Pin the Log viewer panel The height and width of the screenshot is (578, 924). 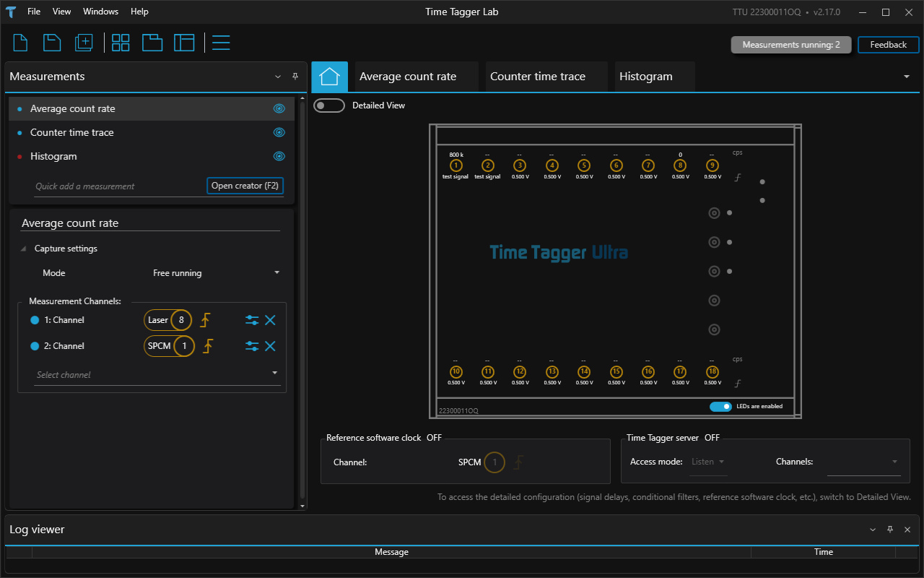890,530
